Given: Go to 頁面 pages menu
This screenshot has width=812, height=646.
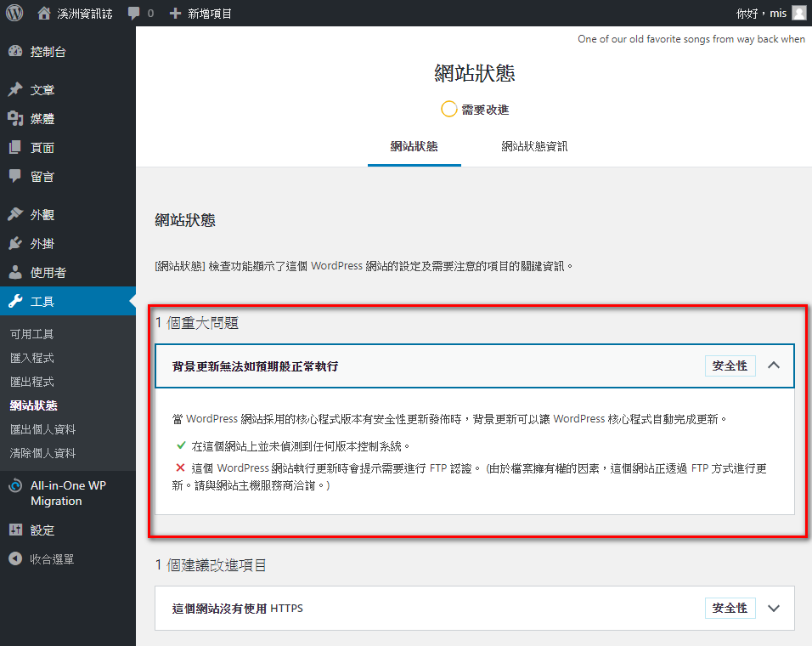Looking at the screenshot, I should pos(42,148).
